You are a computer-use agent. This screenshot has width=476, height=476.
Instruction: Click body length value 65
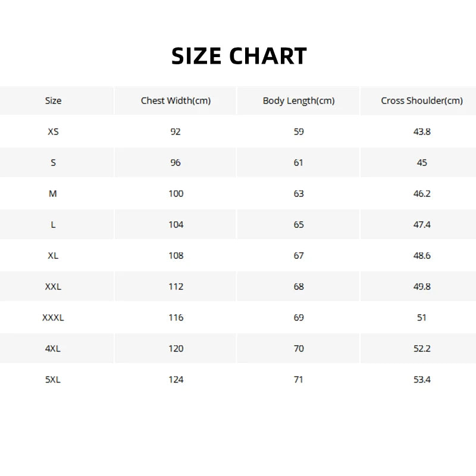pos(299,225)
